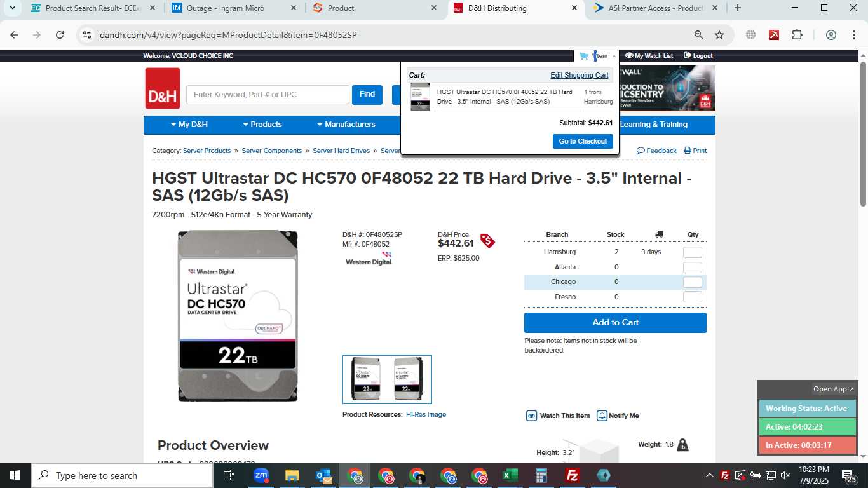Open the Print page link
The height and width of the screenshot is (488, 868).
tap(695, 151)
